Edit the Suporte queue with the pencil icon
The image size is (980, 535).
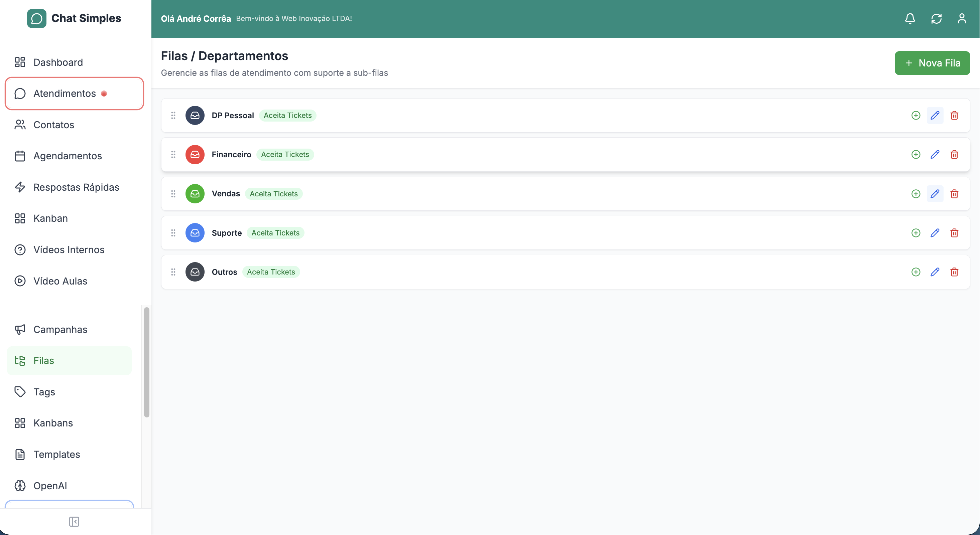click(935, 233)
